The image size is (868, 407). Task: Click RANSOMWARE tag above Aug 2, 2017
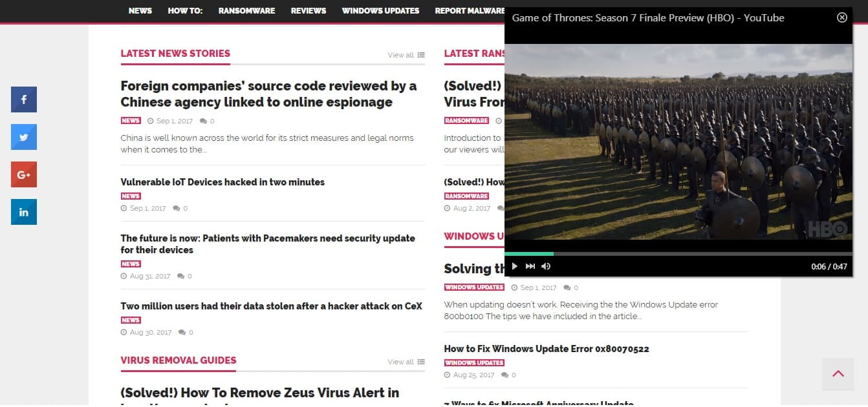(x=466, y=196)
